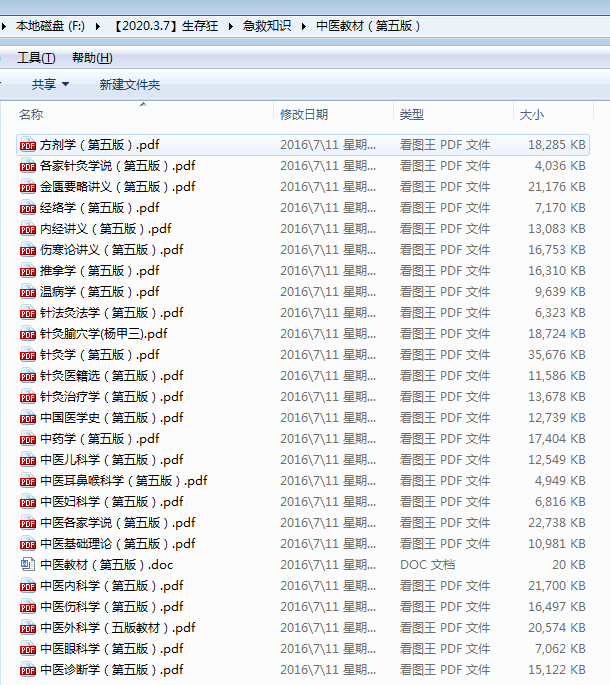Viewport: 610px width, 685px height.
Task: Click PDF icon of 中医伤科学（第五版）.pdf
Action: click(28, 606)
